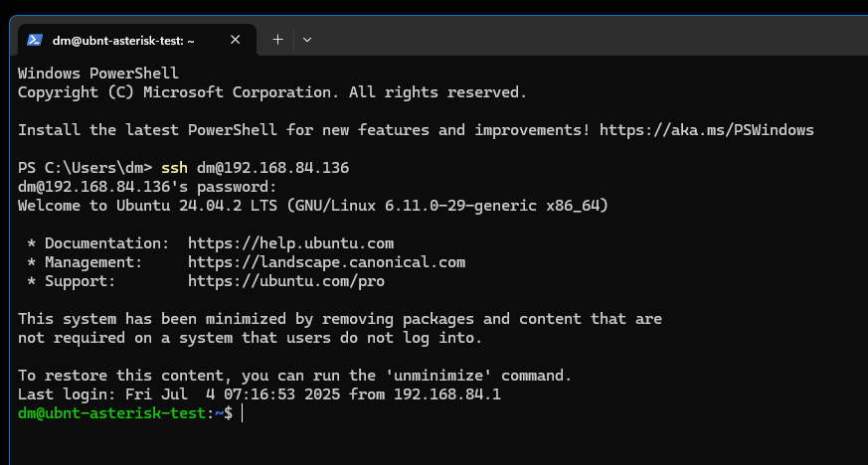Open the https://landscape.canonical.com link
The width and height of the screenshot is (868, 465).
[x=326, y=262]
